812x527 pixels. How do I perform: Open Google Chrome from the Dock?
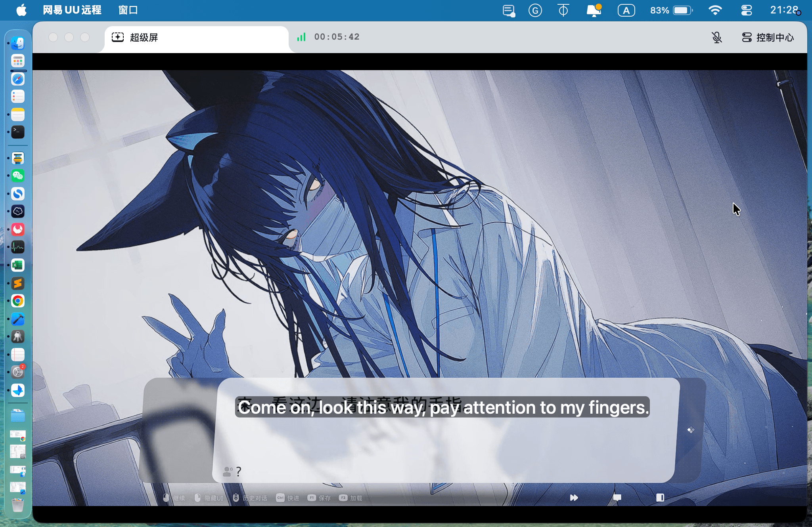(x=18, y=301)
